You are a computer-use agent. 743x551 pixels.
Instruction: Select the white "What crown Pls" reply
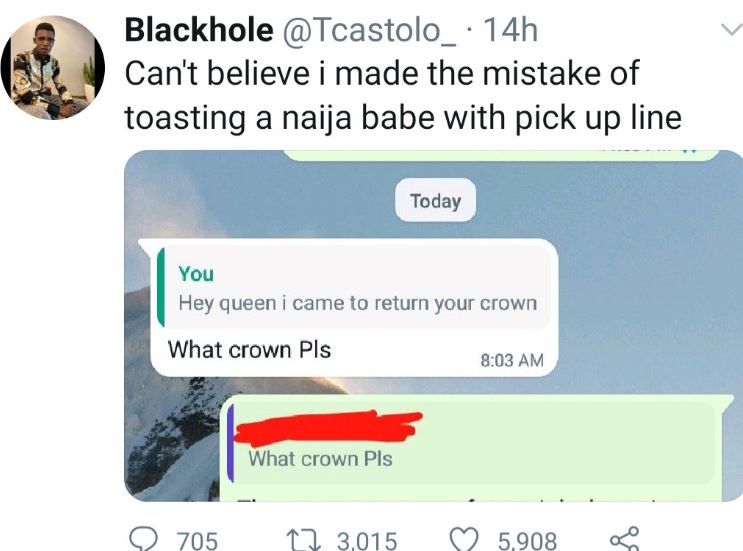tap(249, 350)
